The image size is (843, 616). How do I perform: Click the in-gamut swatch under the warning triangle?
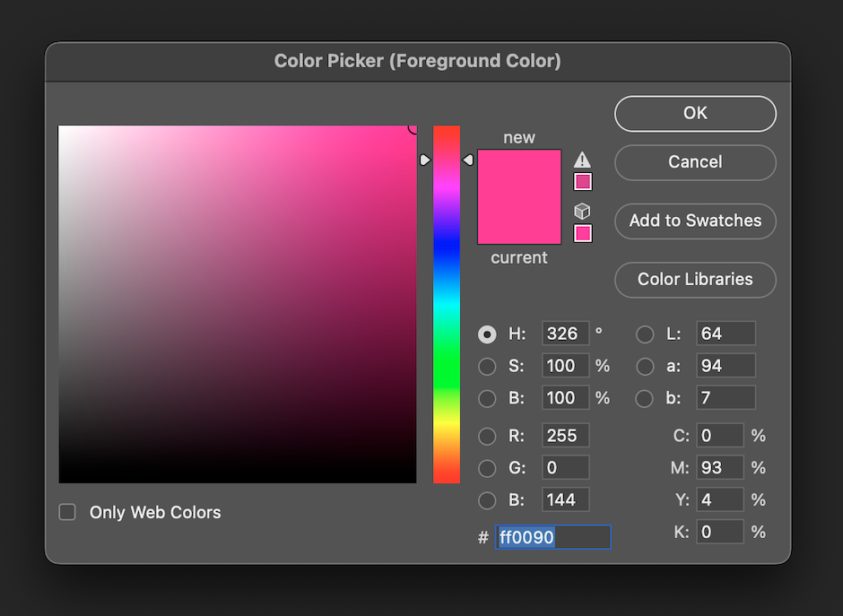(x=582, y=181)
